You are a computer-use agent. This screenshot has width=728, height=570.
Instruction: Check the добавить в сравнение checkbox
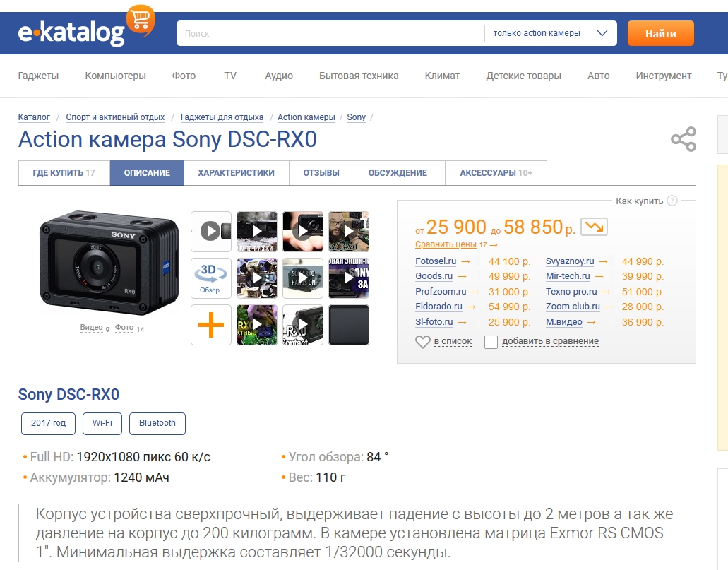(x=491, y=342)
